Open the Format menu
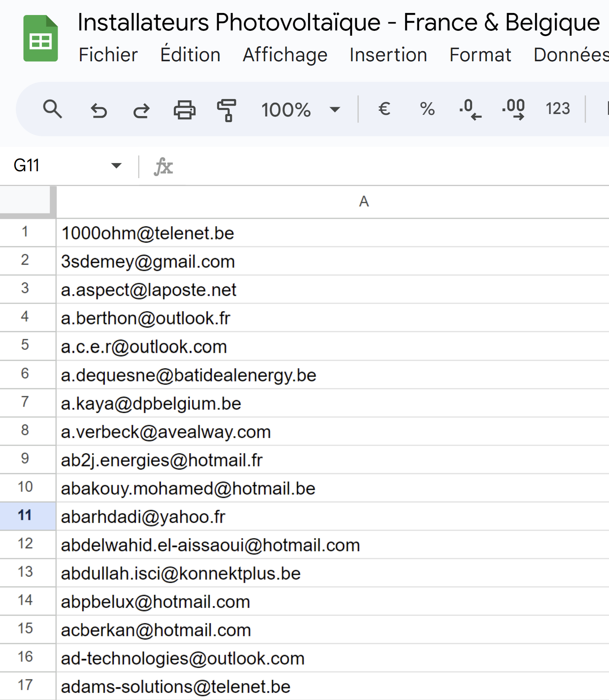Viewport: 609px width, 700px height. coord(480,55)
